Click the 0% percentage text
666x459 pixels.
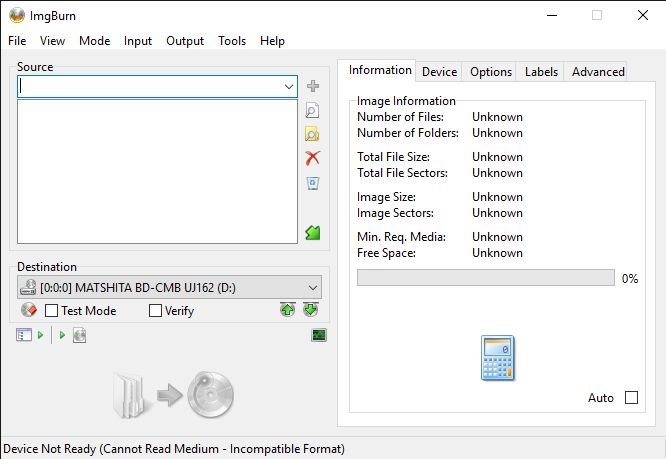pyautogui.click(x=630, y=279)
